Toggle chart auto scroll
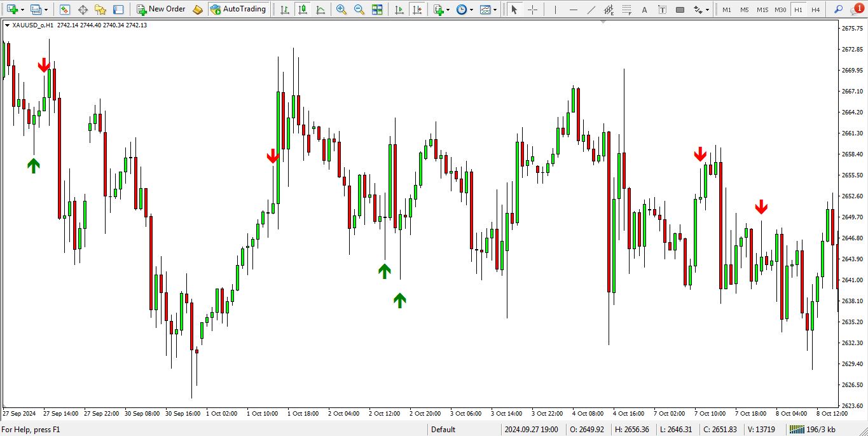The image size is (868, 436). coord(399,10)
